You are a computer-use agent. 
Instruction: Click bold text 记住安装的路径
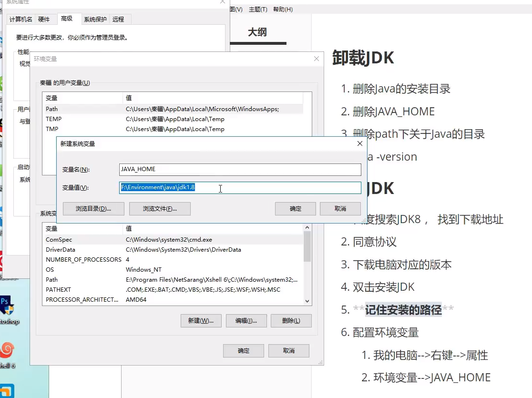[x=403, y=310]
